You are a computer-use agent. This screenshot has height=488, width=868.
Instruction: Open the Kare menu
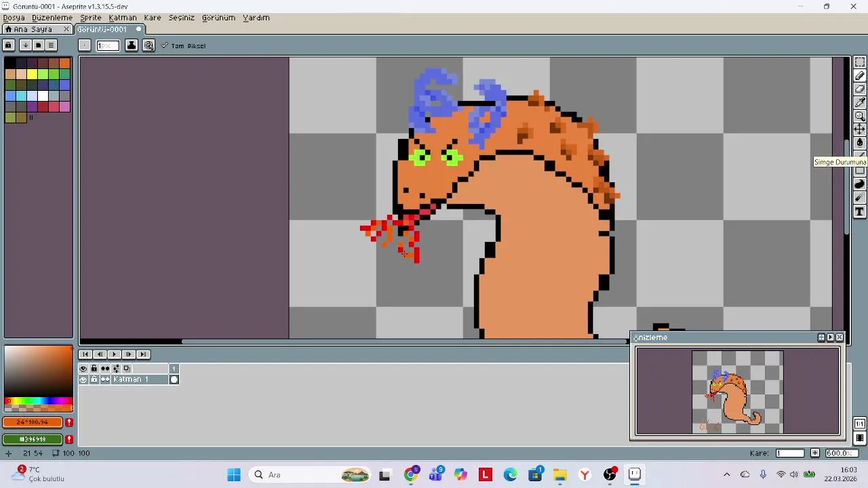pos(153,18)
